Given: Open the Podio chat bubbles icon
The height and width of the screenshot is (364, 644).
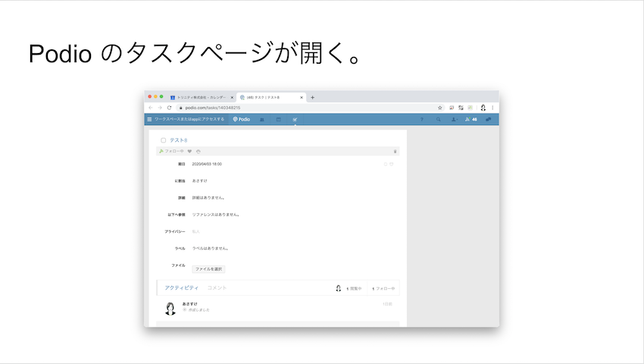Looking at the screenshot, I should (489, 119).
